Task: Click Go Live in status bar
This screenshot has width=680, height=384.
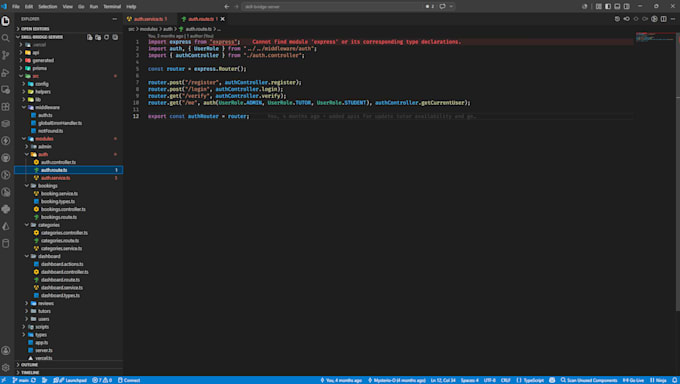Action: coord(634,381)
